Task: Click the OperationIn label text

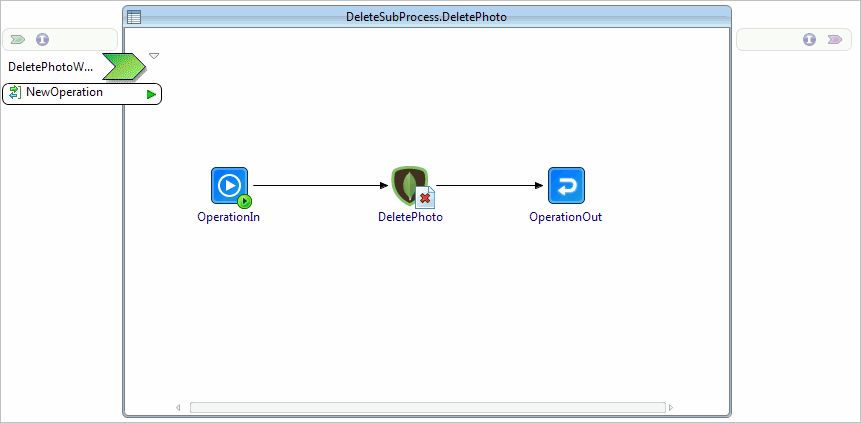Action: pyautogui.click(x=228, y=217)
